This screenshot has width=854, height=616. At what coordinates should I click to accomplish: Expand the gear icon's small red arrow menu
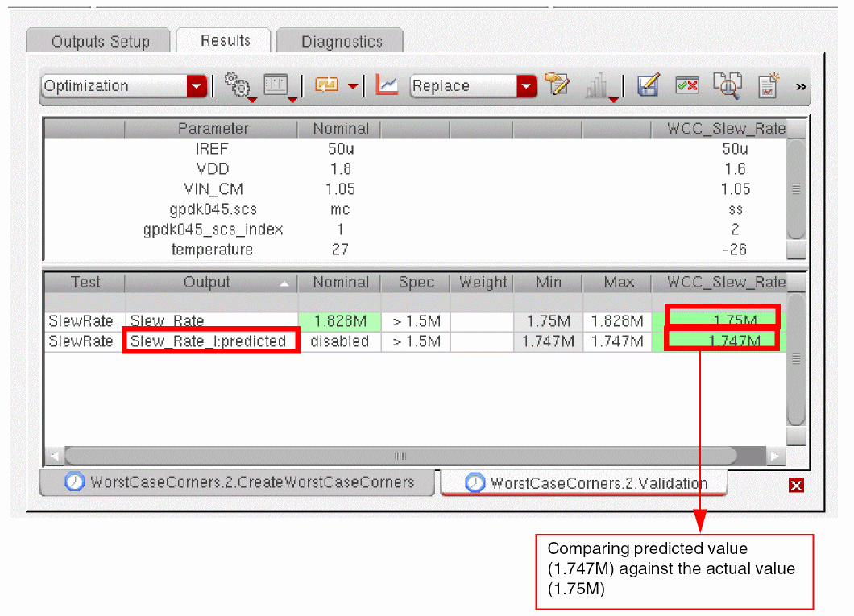pyautogui.click(x=252, y=100)
